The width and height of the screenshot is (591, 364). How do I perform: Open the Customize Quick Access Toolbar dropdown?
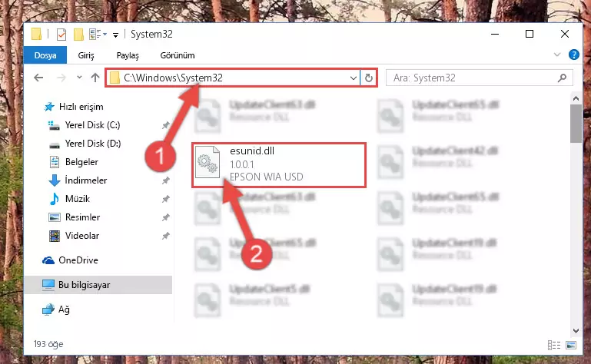point(116,35)
